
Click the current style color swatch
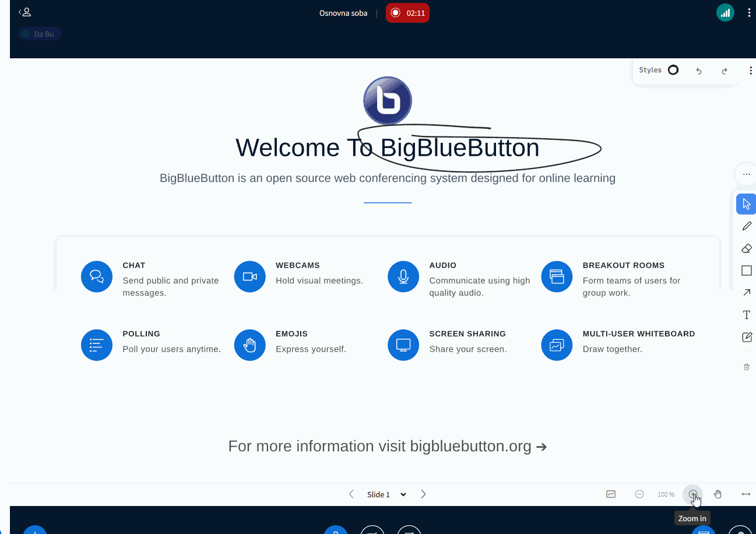click(x=673, y=69)
